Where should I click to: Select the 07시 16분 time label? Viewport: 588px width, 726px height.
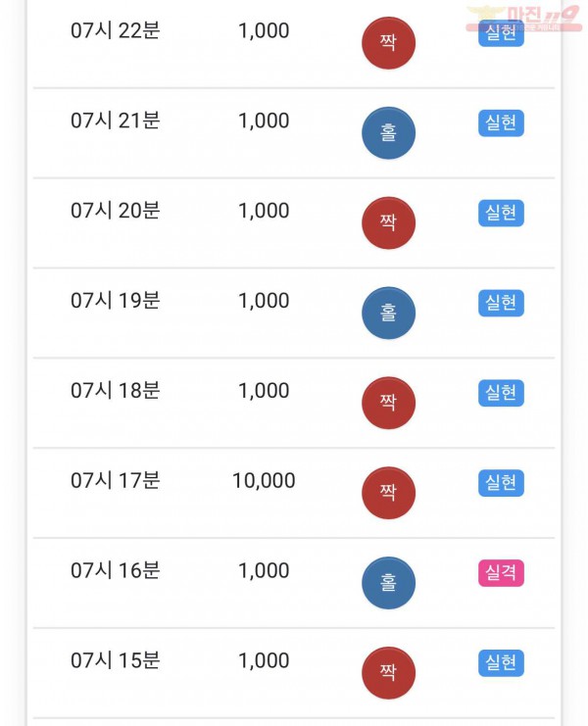pyautogui.click(x=116, y=570)
